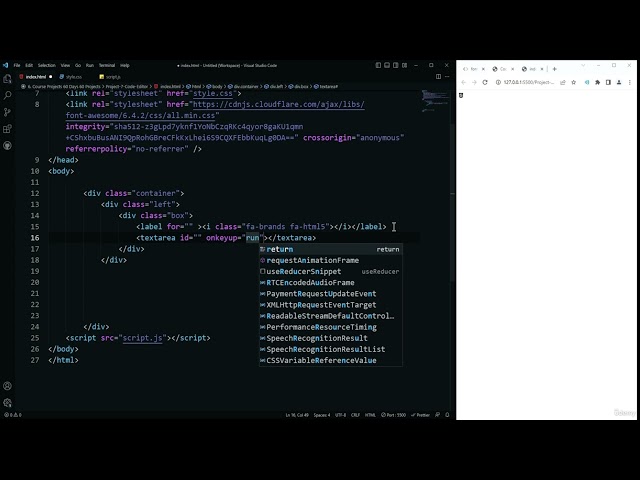Screen dimensions: 640x480
Task: Open the browser three-dot menu
Action: 630,82
